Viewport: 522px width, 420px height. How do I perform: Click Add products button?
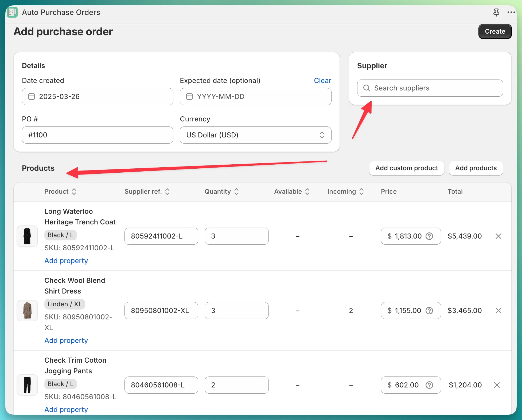pyautogui.click(x=476, y=168)
